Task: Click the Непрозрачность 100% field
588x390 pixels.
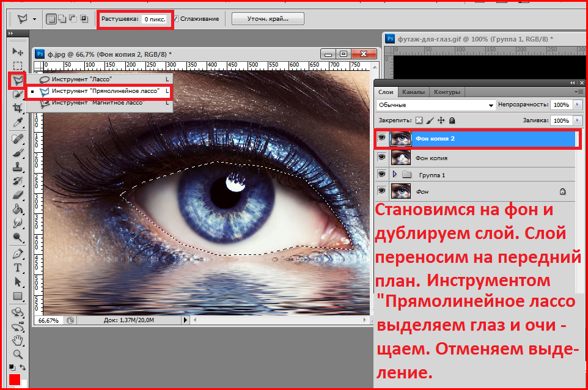Action: click(x=561, y=105)
